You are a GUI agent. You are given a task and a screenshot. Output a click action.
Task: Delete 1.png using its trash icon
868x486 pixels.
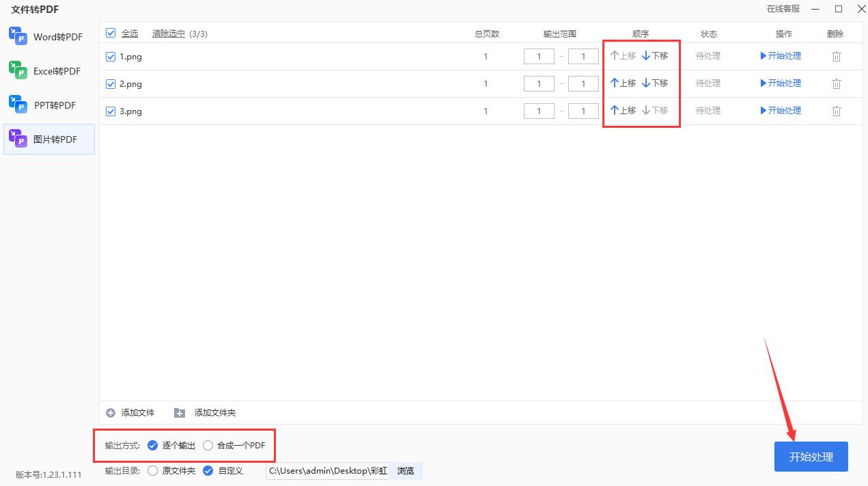pyautogui.click(x=837, y=56)
